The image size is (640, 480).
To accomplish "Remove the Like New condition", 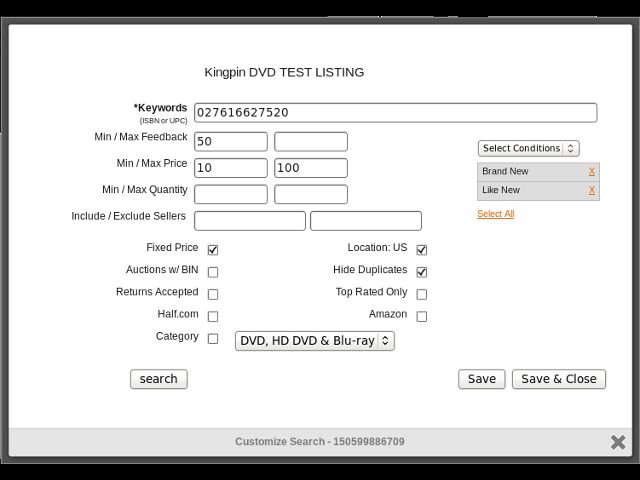I will [x=591, y=190].
